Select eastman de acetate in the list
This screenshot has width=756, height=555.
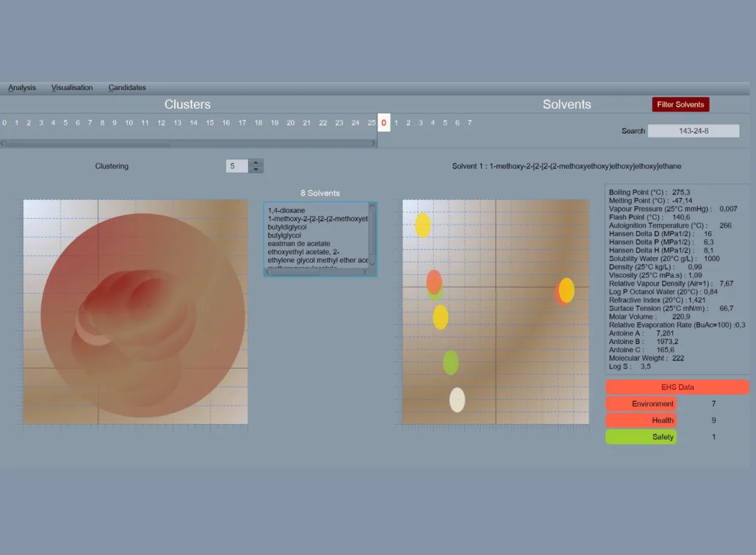[x=299, y=244]
